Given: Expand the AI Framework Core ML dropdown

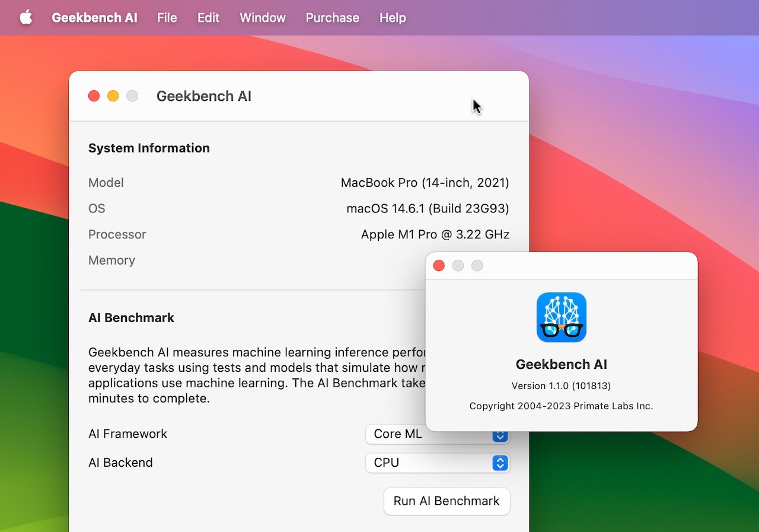Looking at the screenshot, I should point(438,434).
